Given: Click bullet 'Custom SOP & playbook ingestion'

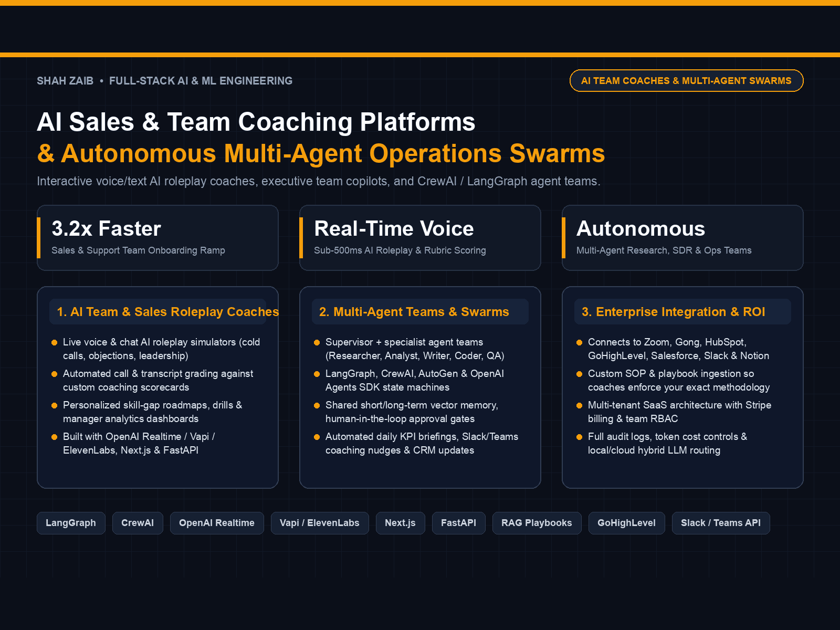Looking at the screenshot, I should [x=679, y=381].
